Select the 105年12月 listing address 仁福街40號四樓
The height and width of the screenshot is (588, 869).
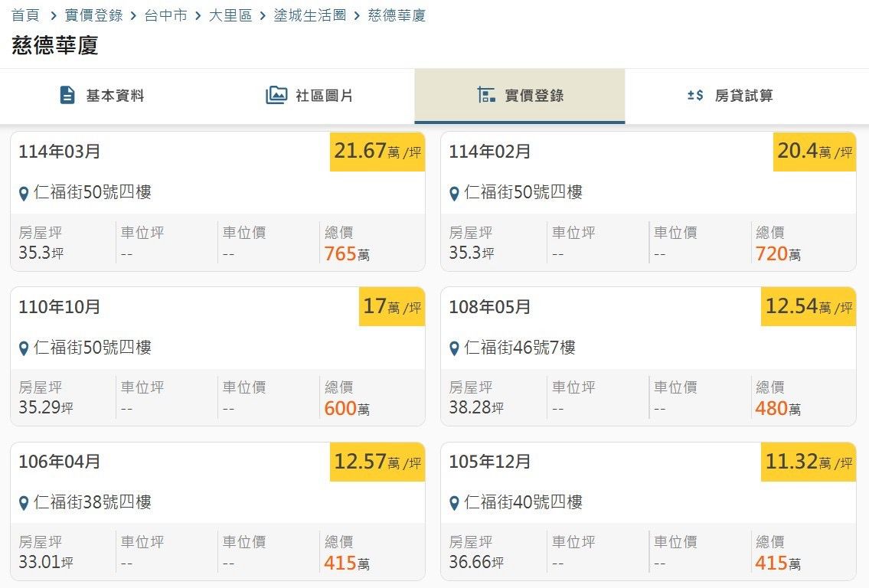click(x=523, y=503)
